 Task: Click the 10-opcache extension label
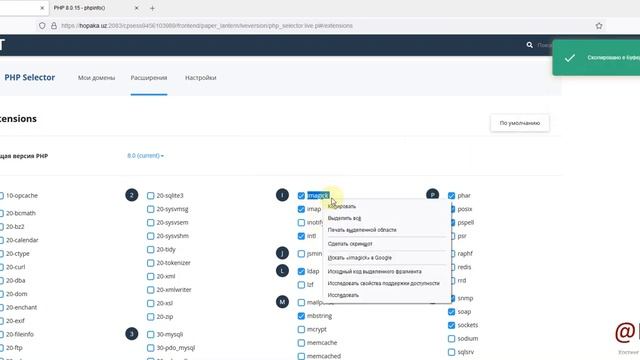tap(22, 196)
